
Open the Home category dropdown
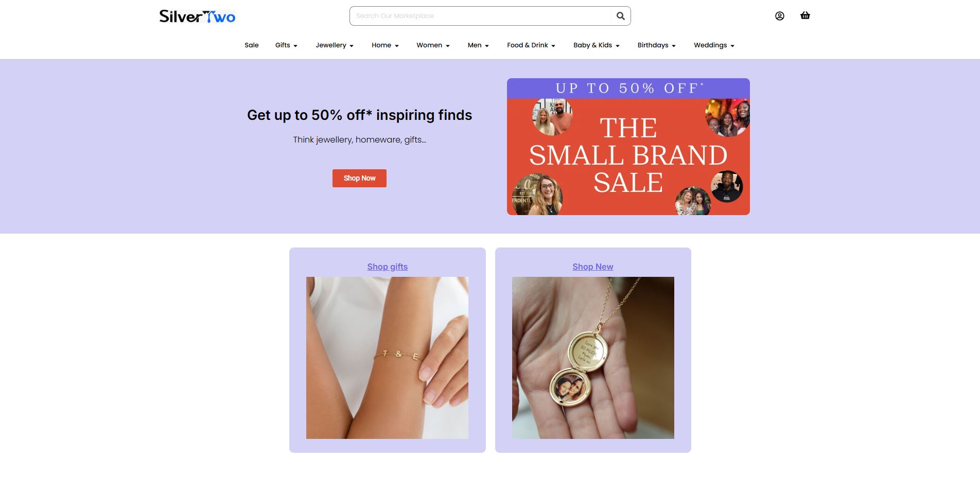385,45
